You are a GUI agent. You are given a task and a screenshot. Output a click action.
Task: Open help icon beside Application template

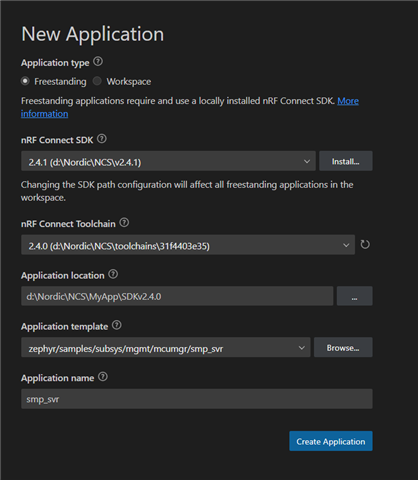[117, 325]
